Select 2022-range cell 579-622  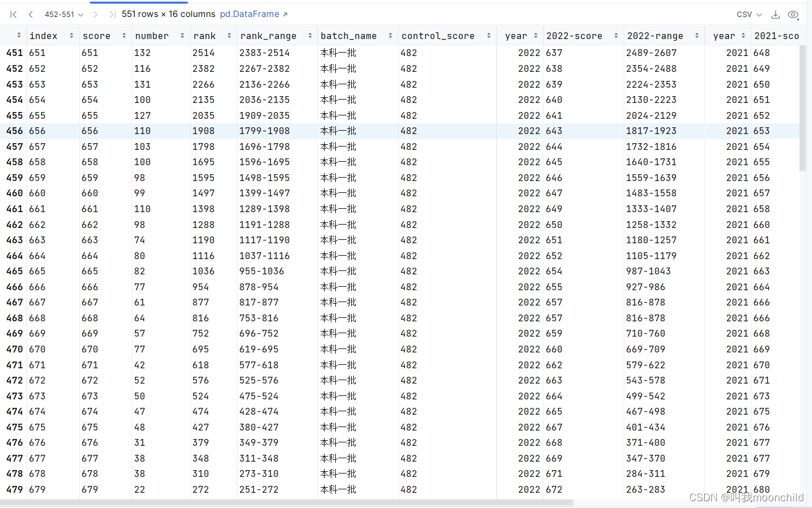pos(646,365)
